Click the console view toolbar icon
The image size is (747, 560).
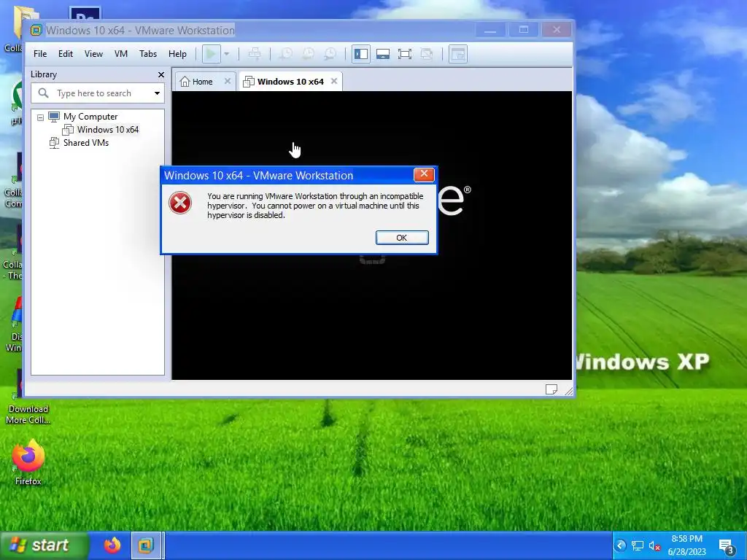point(458,54)
